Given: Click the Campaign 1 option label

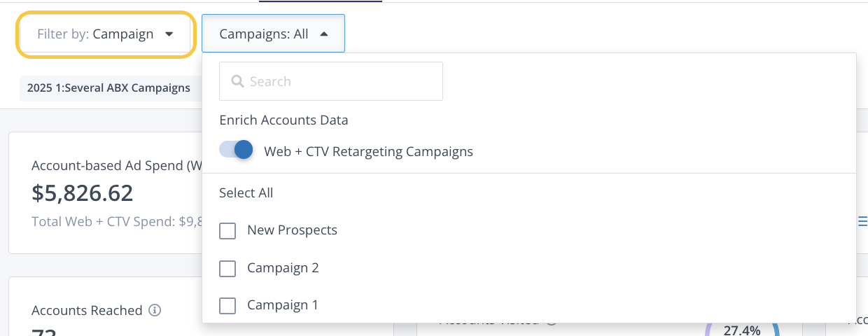Looking at the screenshot, I should (283, 306).
